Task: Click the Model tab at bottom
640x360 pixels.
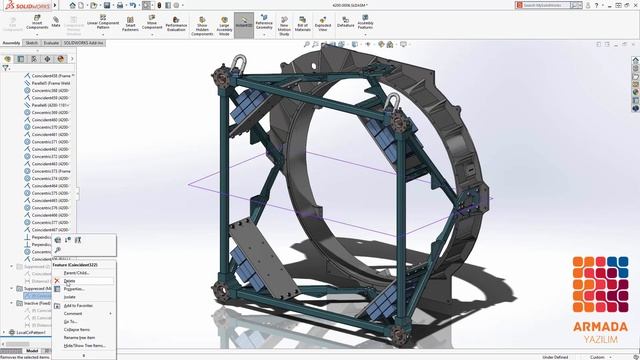Action: pos(31,351)
